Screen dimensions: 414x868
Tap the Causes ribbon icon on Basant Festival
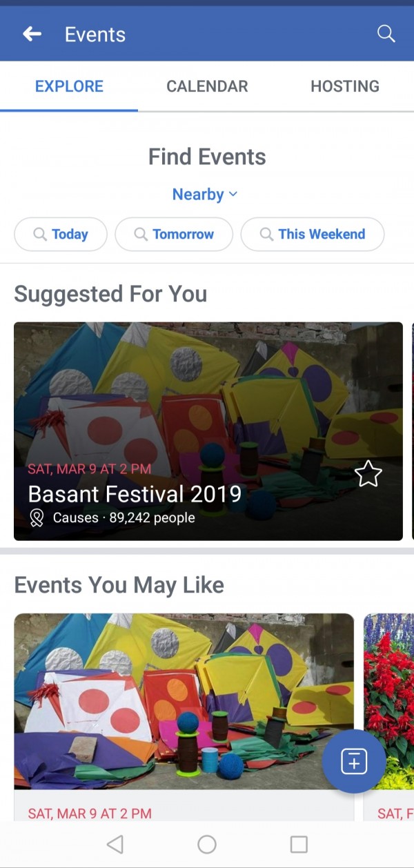(x=37, y=517)
